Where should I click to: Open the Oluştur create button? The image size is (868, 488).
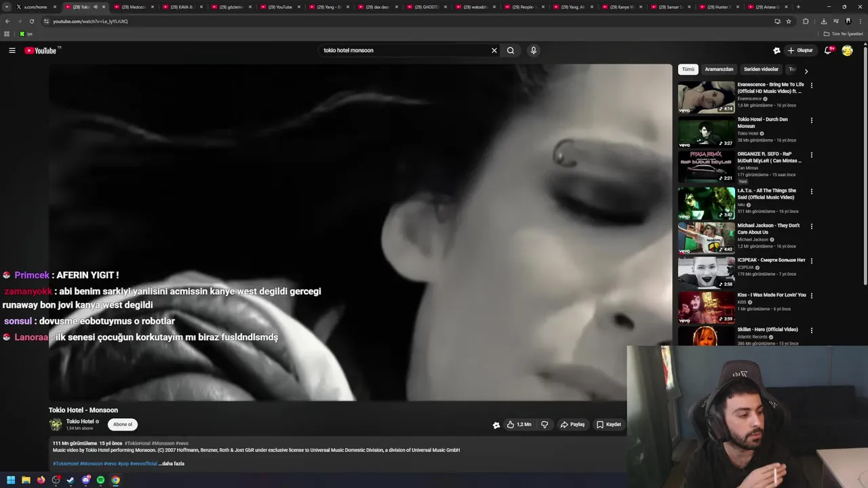point(800,50)
